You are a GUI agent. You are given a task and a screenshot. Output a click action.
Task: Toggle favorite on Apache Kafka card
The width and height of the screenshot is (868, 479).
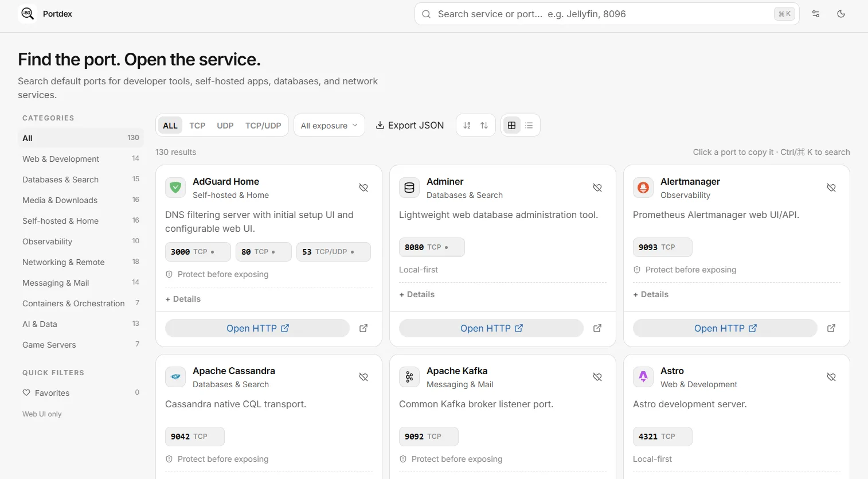click(597, 377)
